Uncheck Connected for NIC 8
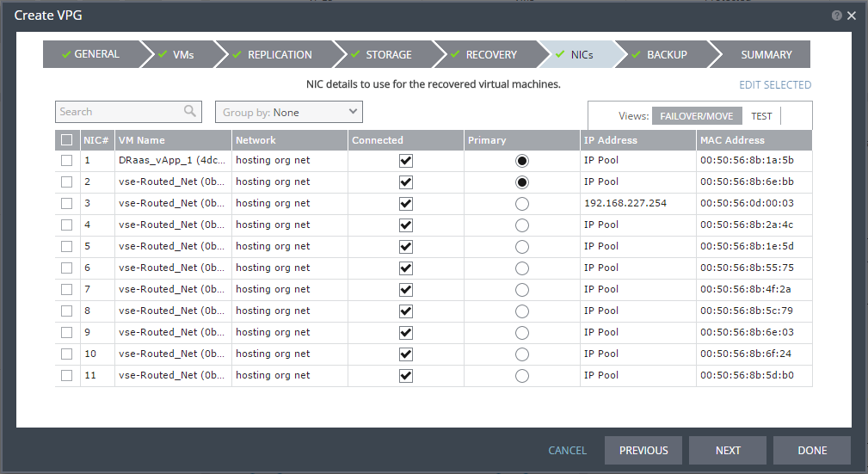 click(406, 311)
